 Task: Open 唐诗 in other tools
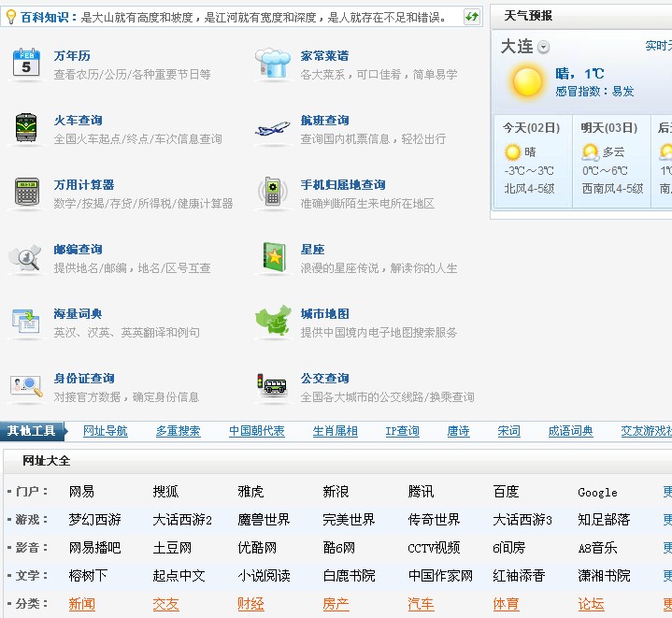pyautogui.click(x=458, y=431)
